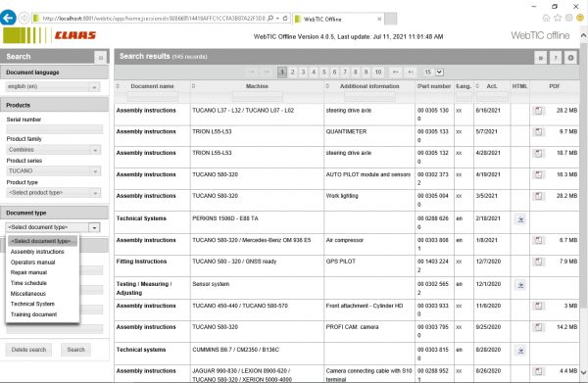Image resolution: width=588 pixels, height=383 pixels.
Task: Open PDF icon in AUTO PILOT module row
Action: point(538,174)
